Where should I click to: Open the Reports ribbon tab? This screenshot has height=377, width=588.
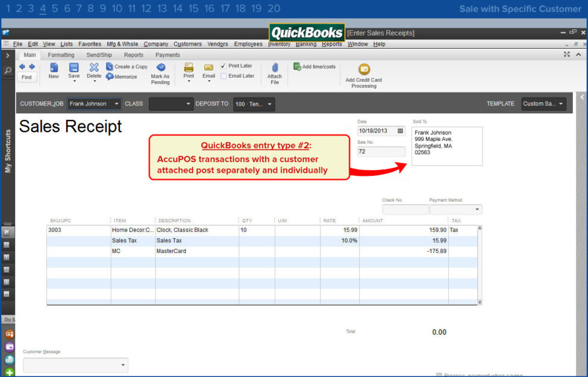(x=134, y=55)
